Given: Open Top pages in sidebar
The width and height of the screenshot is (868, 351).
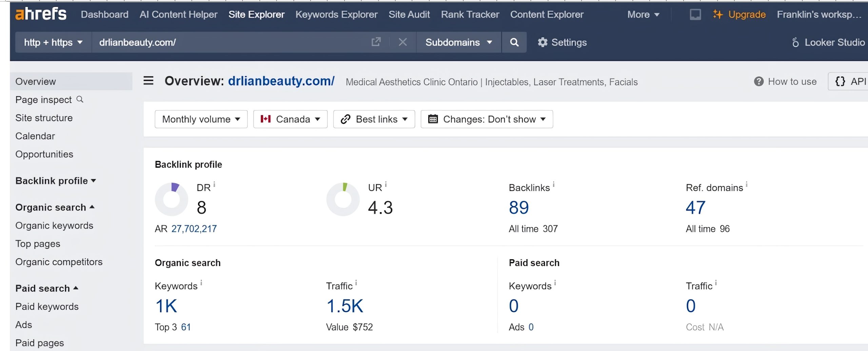Looking at the screenshot, I should (x=38, y=244).
